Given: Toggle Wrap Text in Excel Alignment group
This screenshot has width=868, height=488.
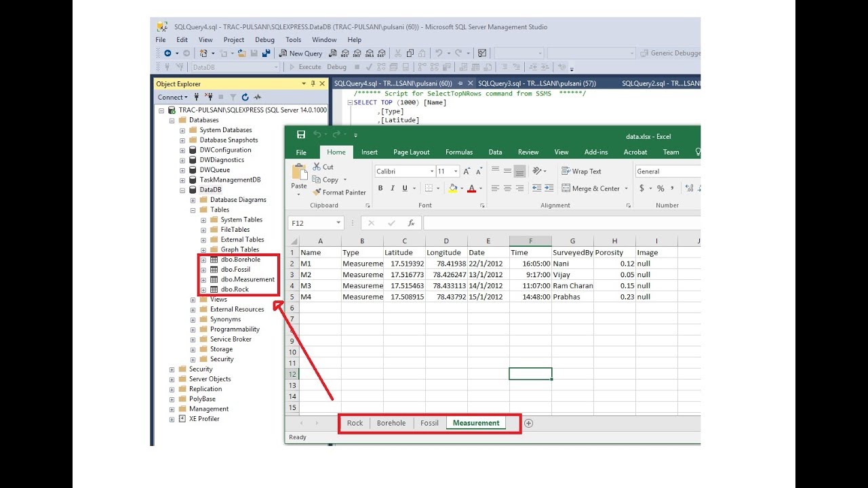Looking at the screenshot, I should tap(581, 171).
